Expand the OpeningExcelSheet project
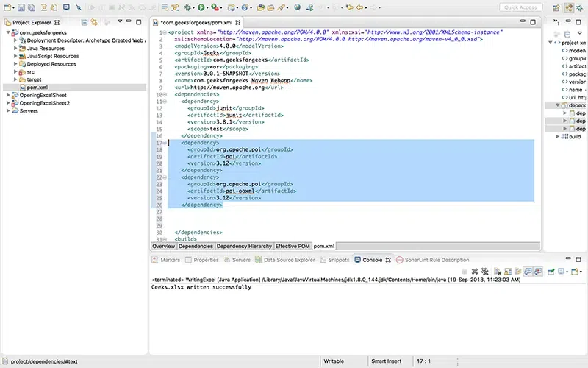 click(x=7, y=96)
